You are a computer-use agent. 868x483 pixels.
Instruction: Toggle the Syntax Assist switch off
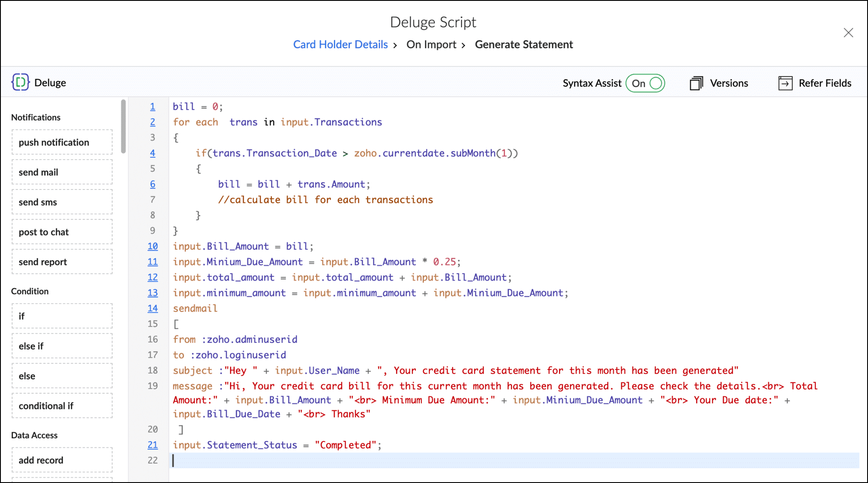pyautogui.click(x=645, y=83)
